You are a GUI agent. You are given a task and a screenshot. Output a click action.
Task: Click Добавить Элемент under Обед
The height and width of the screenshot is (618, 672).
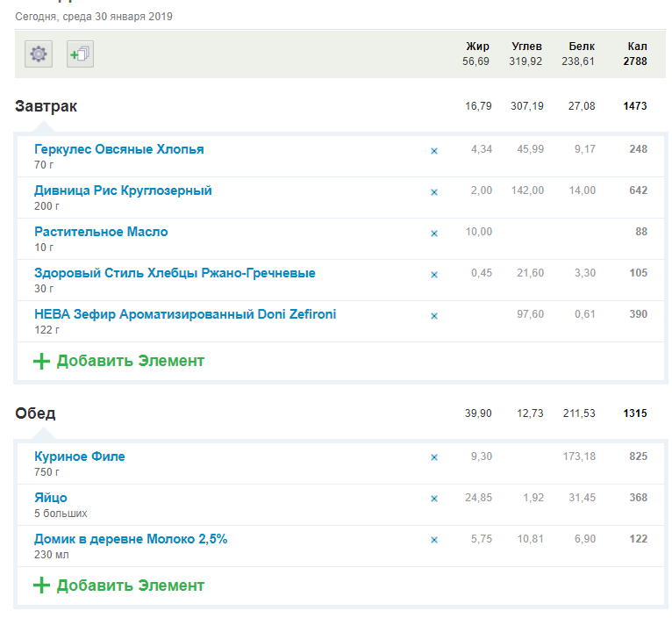pyautogui.click(x=130, y=586)
